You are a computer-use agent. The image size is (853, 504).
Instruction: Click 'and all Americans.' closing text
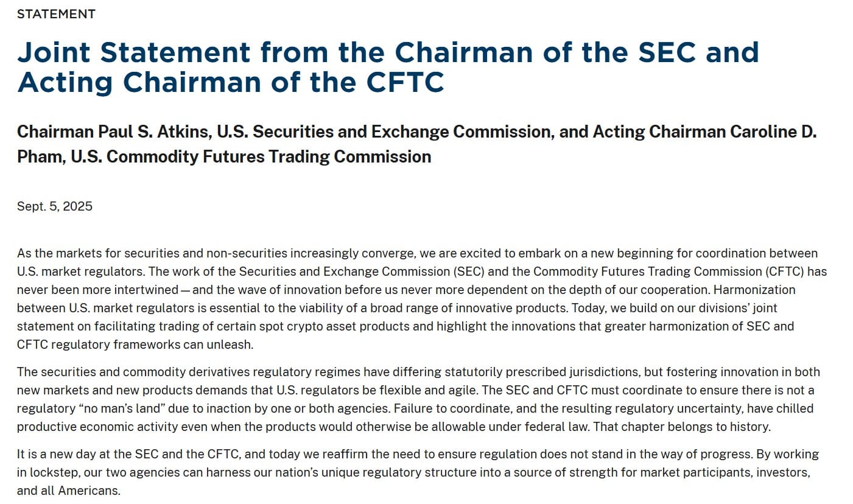(x=69, y=491)
